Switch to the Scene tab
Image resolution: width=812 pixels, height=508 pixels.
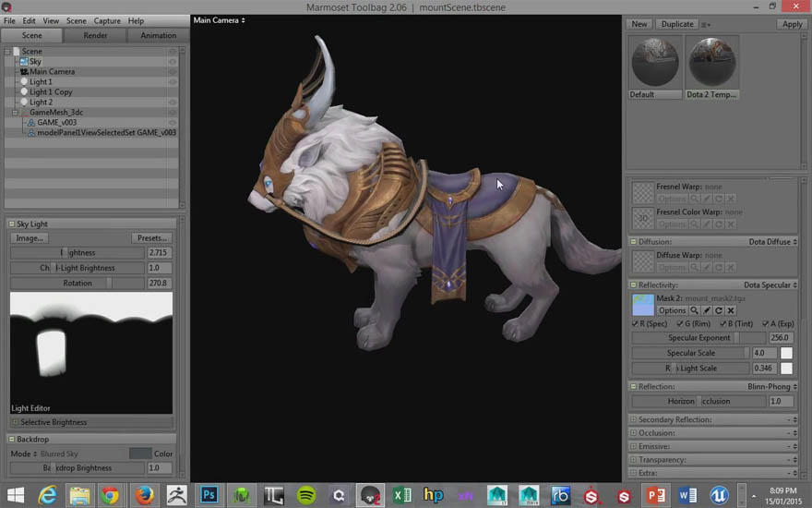pyautogui.click(x=31, y=35)
